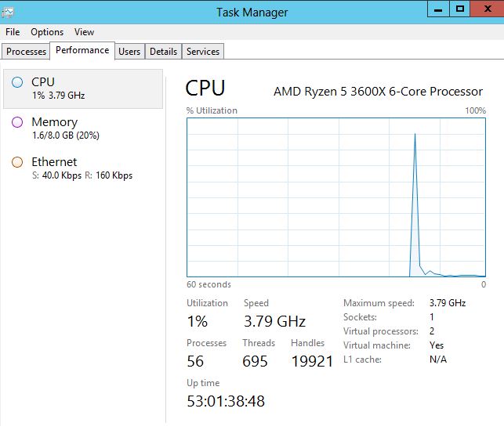Click the '1% 3.79 GHz' sidebar text
The width and height of the screenshot is (504, 430).
pyautogui.click(x=59, y=96)
